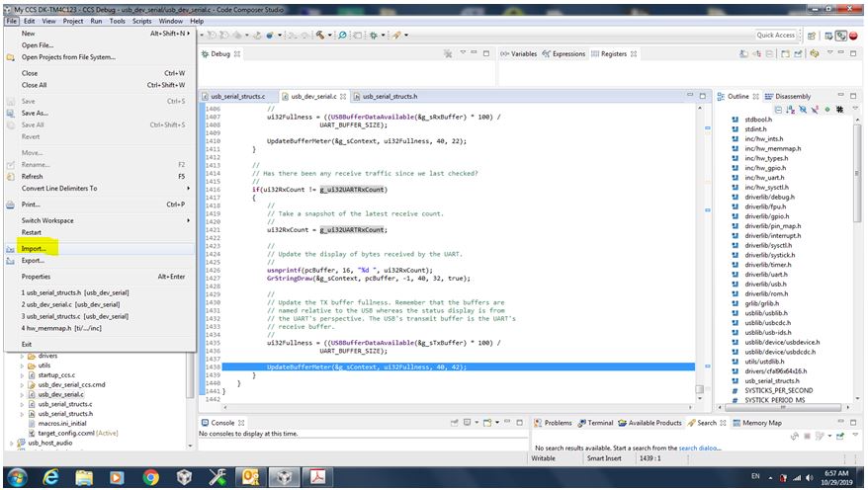Click the build hammer icon in toolbar
868x490 pixels.
point(320,35)
